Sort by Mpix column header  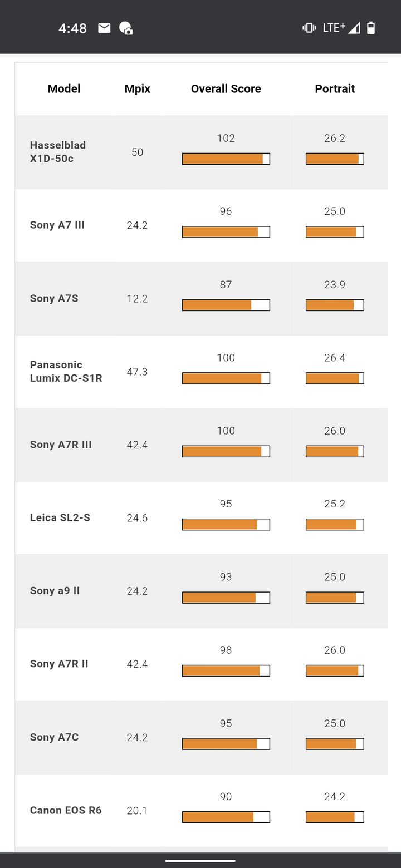click(138, 88)
